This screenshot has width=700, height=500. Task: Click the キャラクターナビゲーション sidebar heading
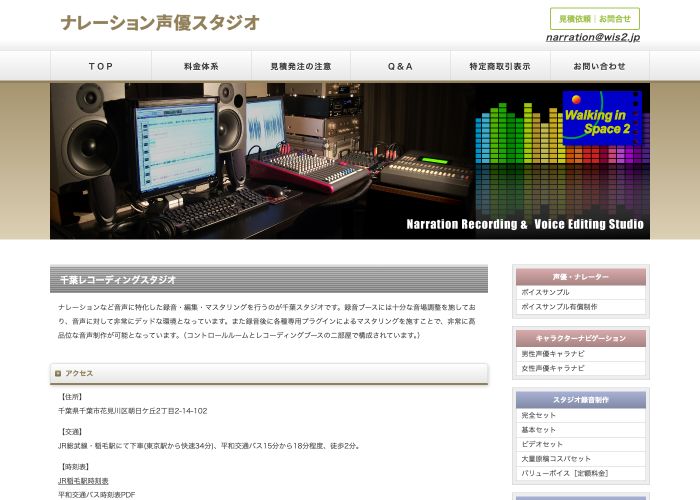click(581, 338)
